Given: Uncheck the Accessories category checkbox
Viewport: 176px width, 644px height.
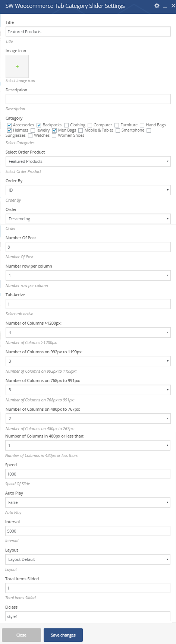Looking at the screenshot, I should pyautogui.click(x=10, y=125).
